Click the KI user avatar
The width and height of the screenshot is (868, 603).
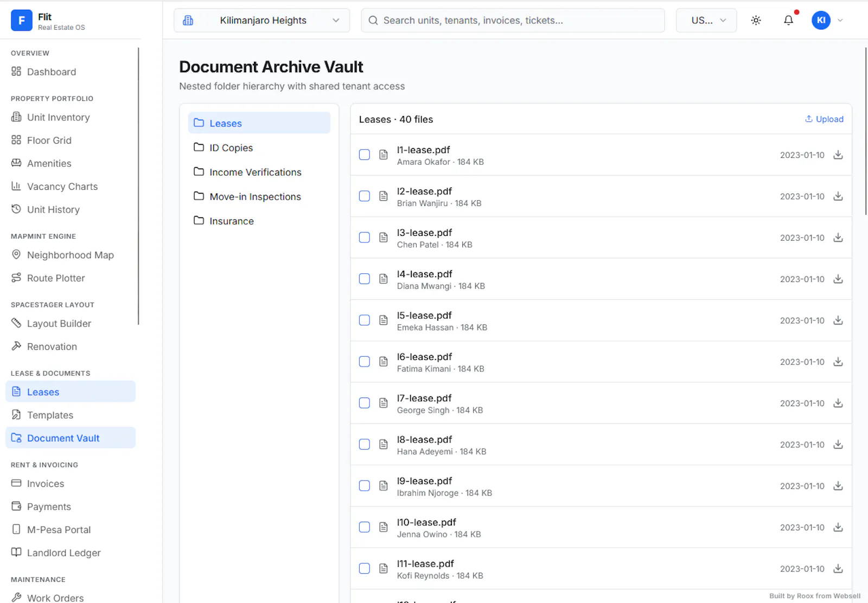[x=821, y=21]
